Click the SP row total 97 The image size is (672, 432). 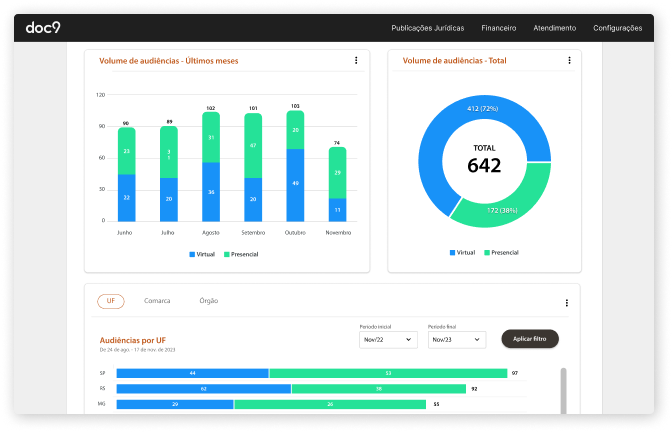[x=515, y=373]
